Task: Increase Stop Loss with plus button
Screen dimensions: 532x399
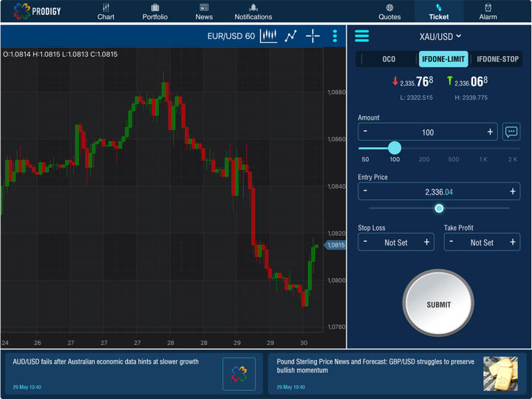Action: [x=426, y=242]
